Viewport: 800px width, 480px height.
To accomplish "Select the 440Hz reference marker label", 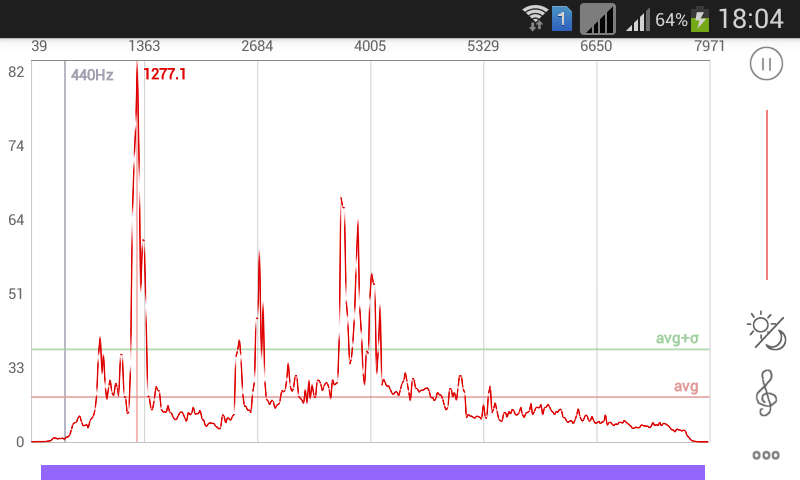I will (92, 74).
